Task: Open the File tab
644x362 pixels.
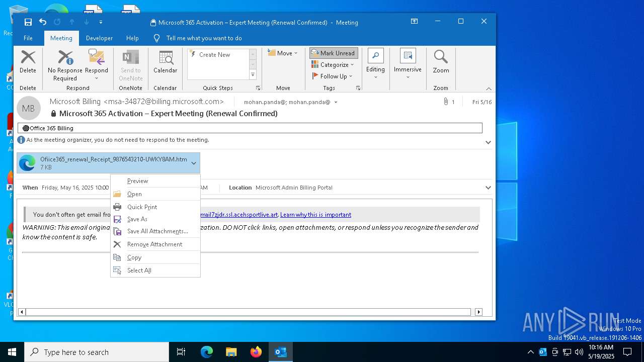Action: [28, 38]
